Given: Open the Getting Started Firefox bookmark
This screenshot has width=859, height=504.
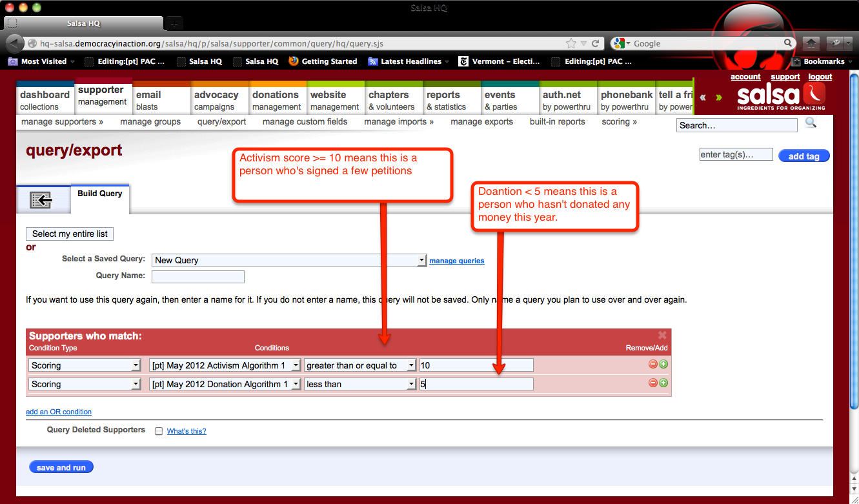Looking at the screenshot, I should 323,61.
